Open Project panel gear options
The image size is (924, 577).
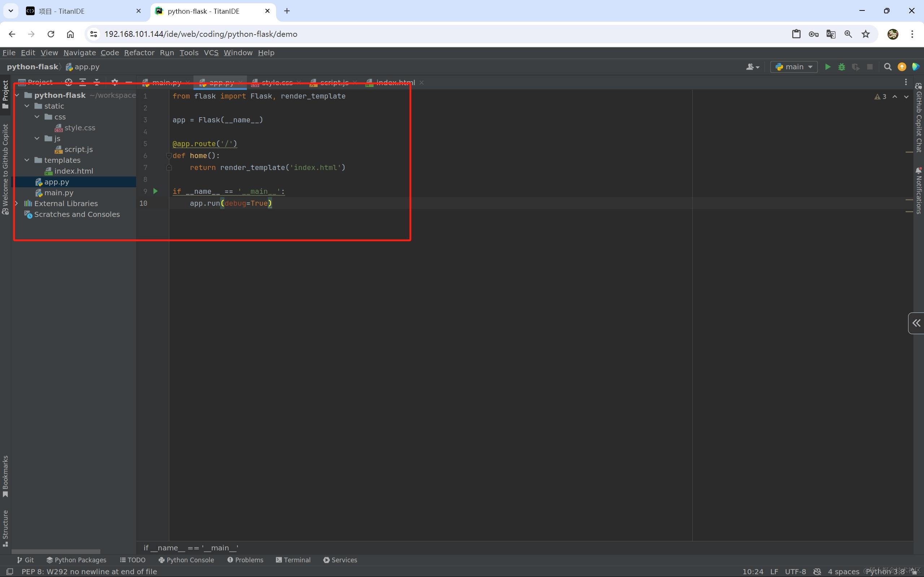[x=114, y=82]
